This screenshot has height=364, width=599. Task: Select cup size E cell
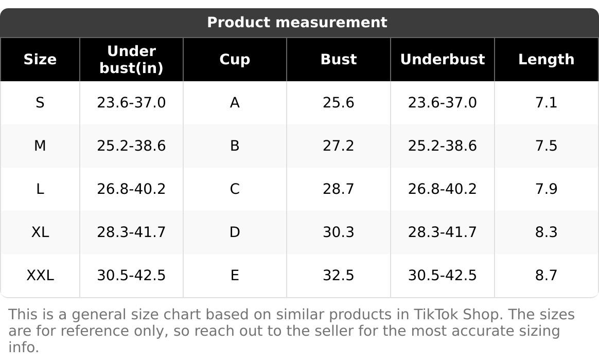coord(235,276)
